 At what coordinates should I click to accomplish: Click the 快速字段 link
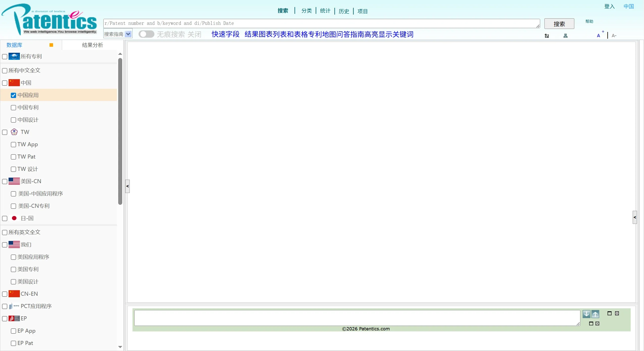tap(226, 34)
